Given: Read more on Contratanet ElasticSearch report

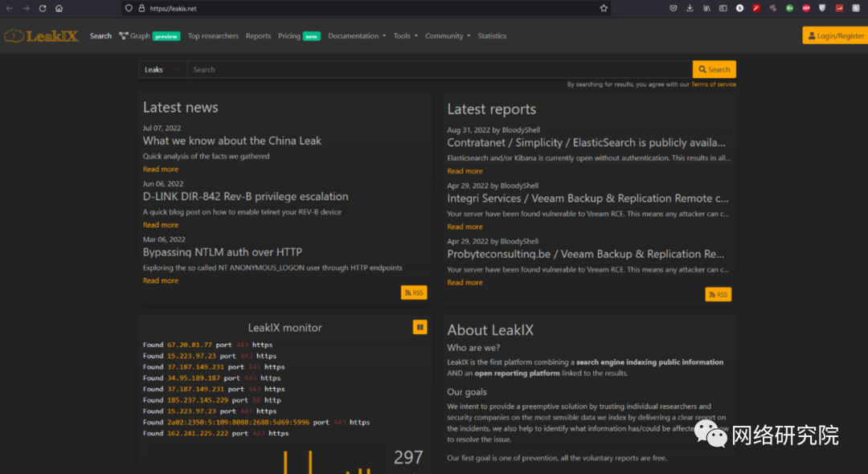Looking at the screenshot, I should 465,171.
